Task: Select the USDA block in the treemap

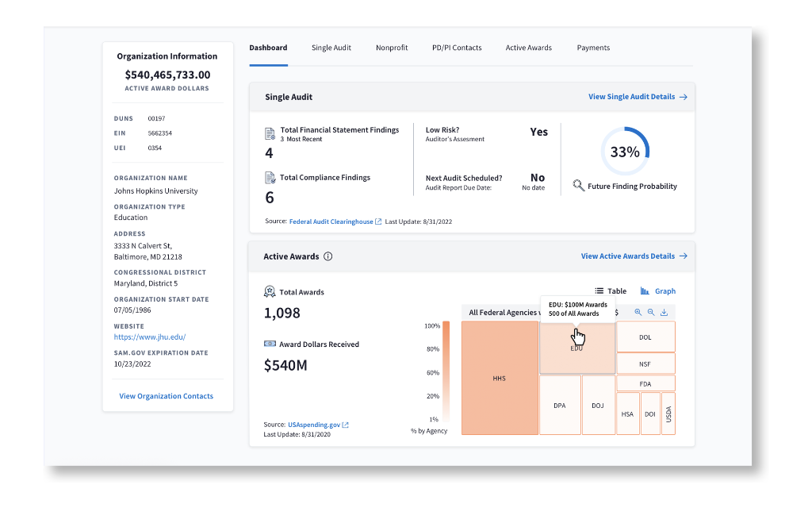Action: tap(668, 414)
